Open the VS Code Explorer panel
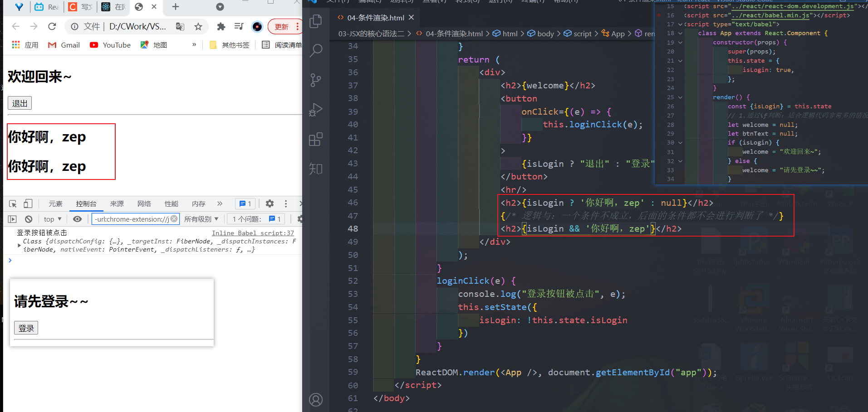 point(315,21)
